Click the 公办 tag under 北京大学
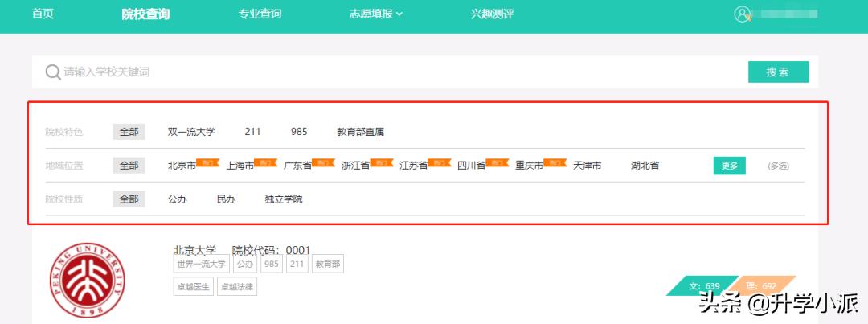The height and width of the screenshot is (324, 868). 245,265
